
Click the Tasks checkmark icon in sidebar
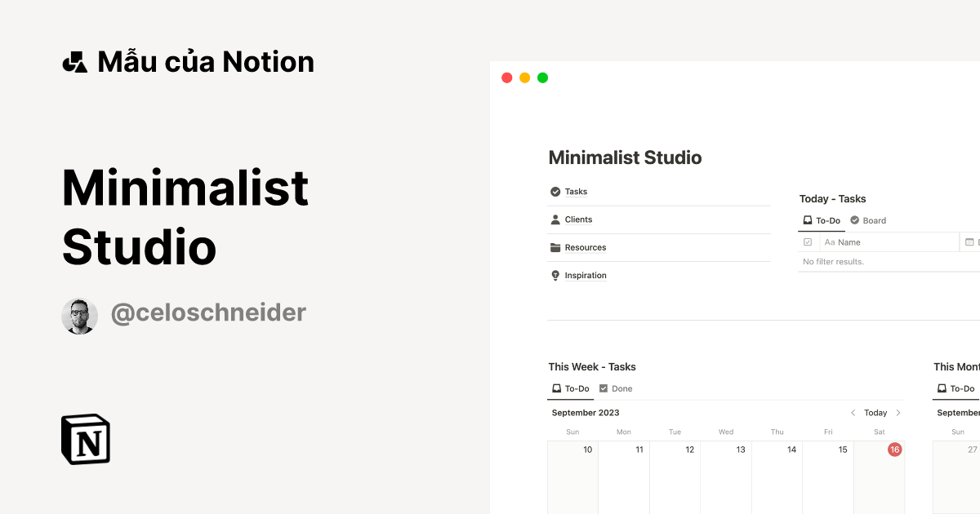(x=554, y=191)
